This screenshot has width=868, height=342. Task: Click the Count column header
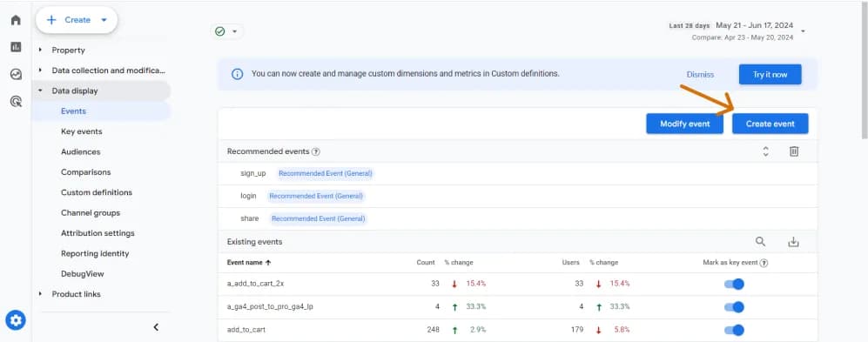426,263
